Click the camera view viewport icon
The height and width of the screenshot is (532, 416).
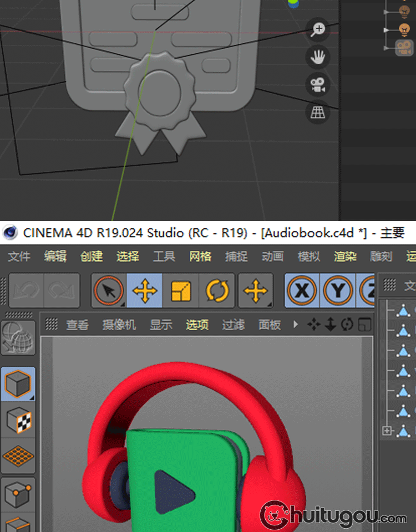pyautogui.click(x=317, y=84)
